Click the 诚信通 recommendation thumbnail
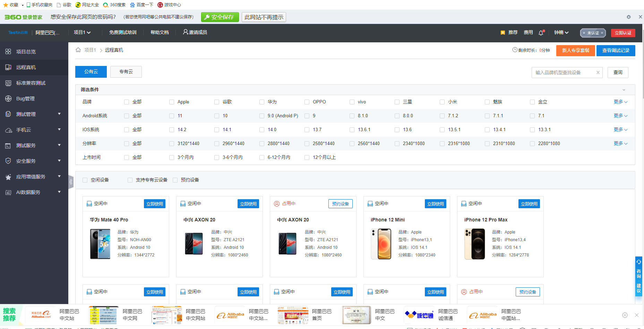 [419, 315]
